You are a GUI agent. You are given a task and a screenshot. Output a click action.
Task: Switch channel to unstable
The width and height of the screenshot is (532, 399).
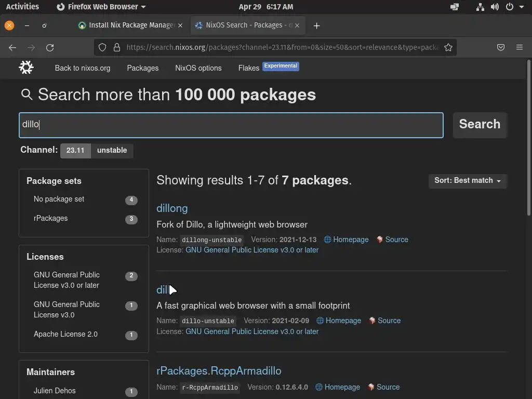pyautogui.click(x=112, y=150)
